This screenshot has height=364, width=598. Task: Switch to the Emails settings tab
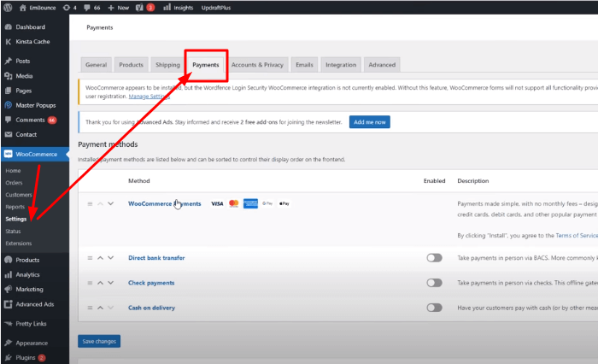coord(304,65)
